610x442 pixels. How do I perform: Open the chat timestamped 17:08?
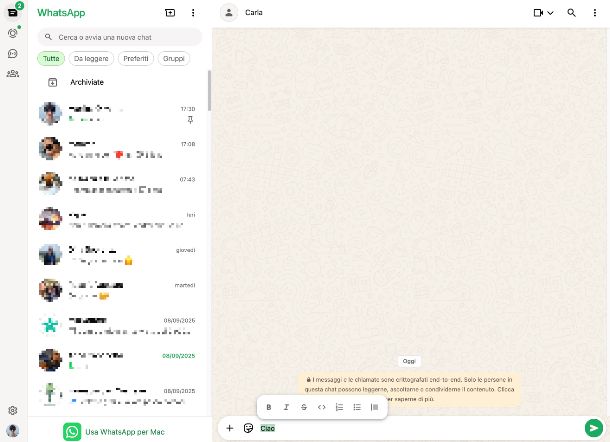[120, 149]
